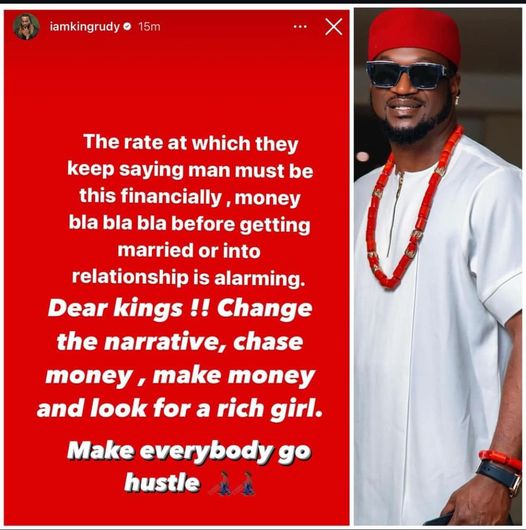Click the 15m story timestamp

point(149,27)
